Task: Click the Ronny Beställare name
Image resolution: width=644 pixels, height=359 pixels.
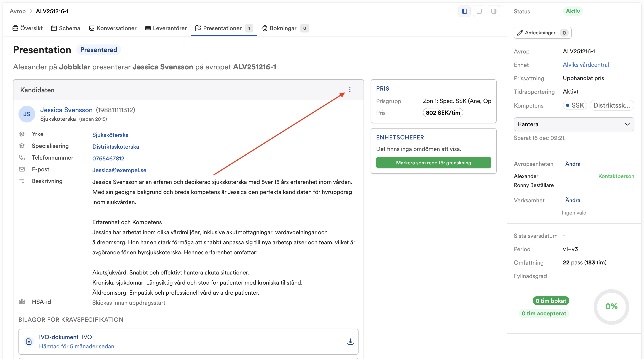Action: coord(534,185)
